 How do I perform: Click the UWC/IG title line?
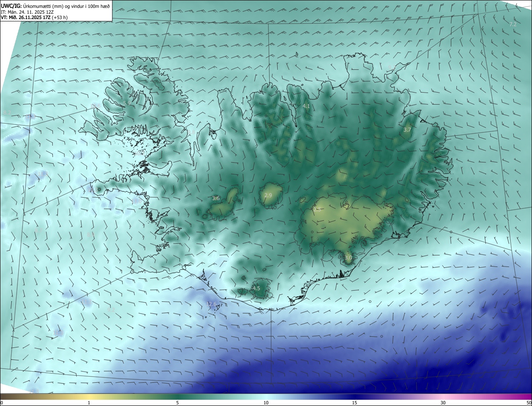pos(55,6)
